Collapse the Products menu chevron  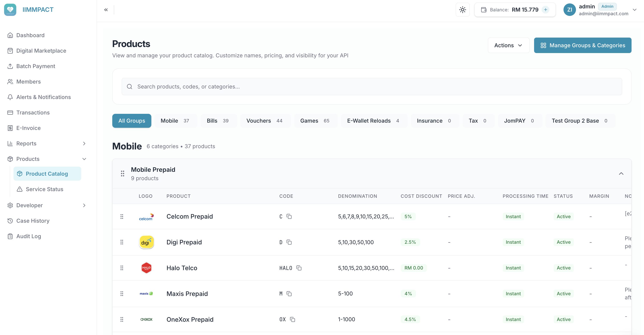click(x=84, y=159)
